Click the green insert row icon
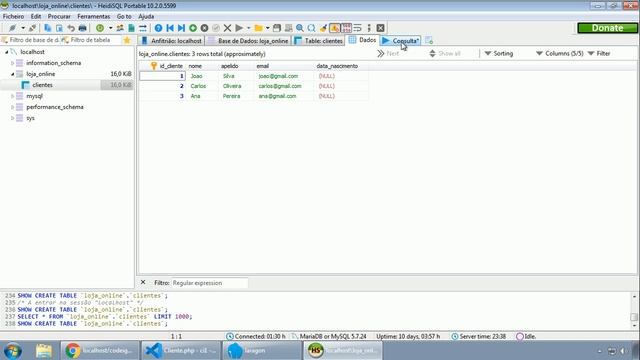 point(193,28)
